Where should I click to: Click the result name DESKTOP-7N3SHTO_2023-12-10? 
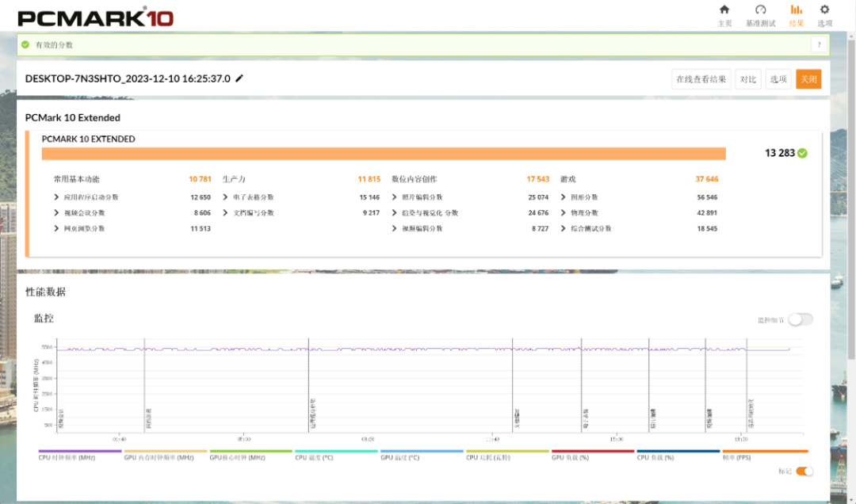pyautogui.click(x=128, y=78)
